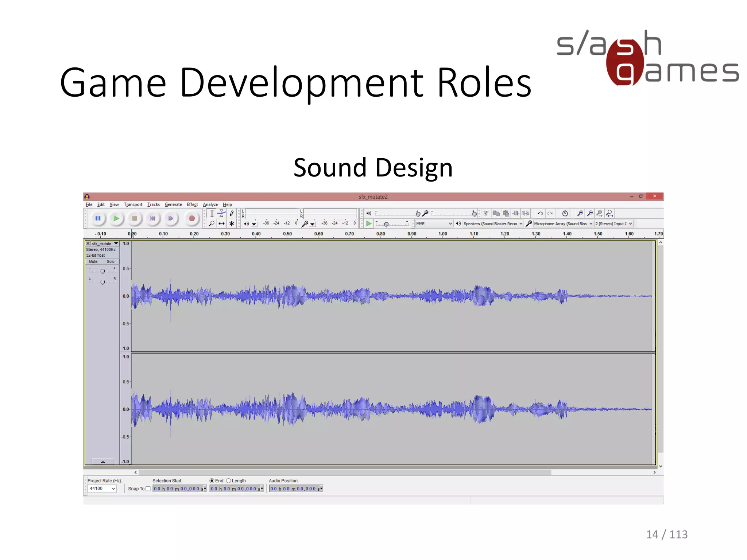Screen dimensions: 747x560
Task: Adjust the output volume slider knob
Action: [x=418, y=214]
